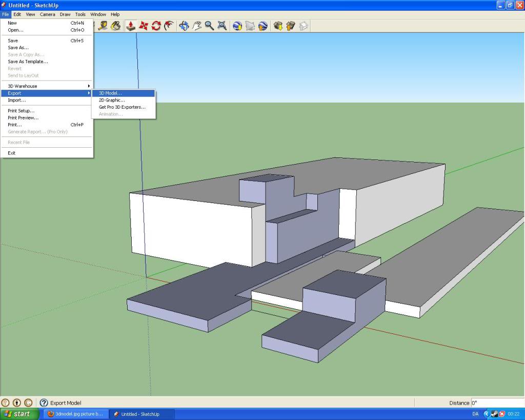Click the Zoom Extents icon
Screen dimensions: 525x420
click(x=222, y=26)
